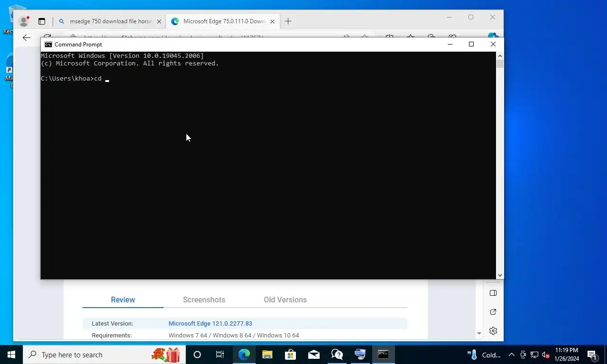
Task: Close the Microsoft Edge 75.0.111.0 tab
Action: tap(272, 21)
